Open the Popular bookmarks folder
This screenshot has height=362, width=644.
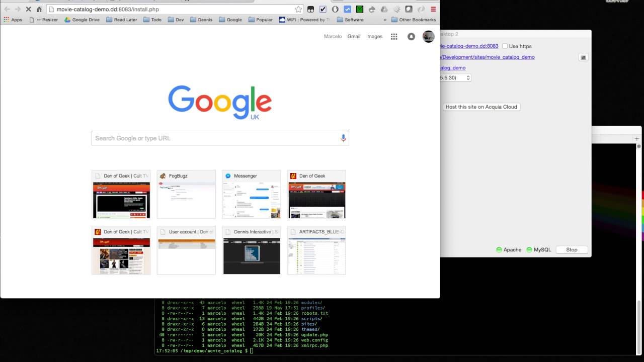coord(261,20)
